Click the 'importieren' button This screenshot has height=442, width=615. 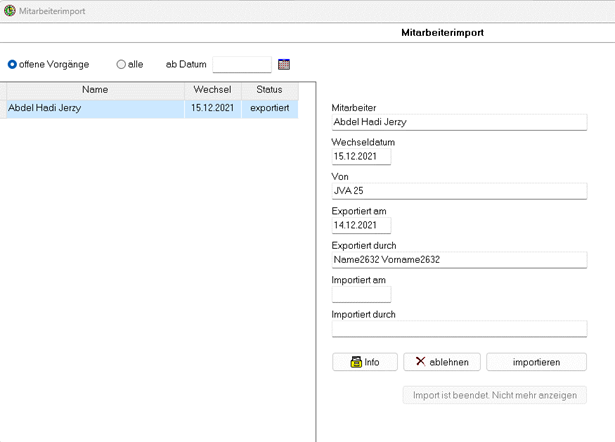click(x=537, y=362)
